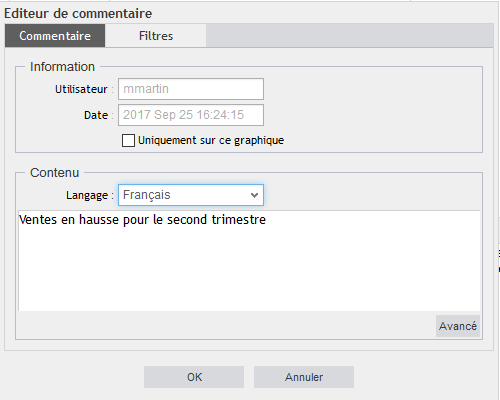
Task: Click the Avancé button
Action: [458, 326]
